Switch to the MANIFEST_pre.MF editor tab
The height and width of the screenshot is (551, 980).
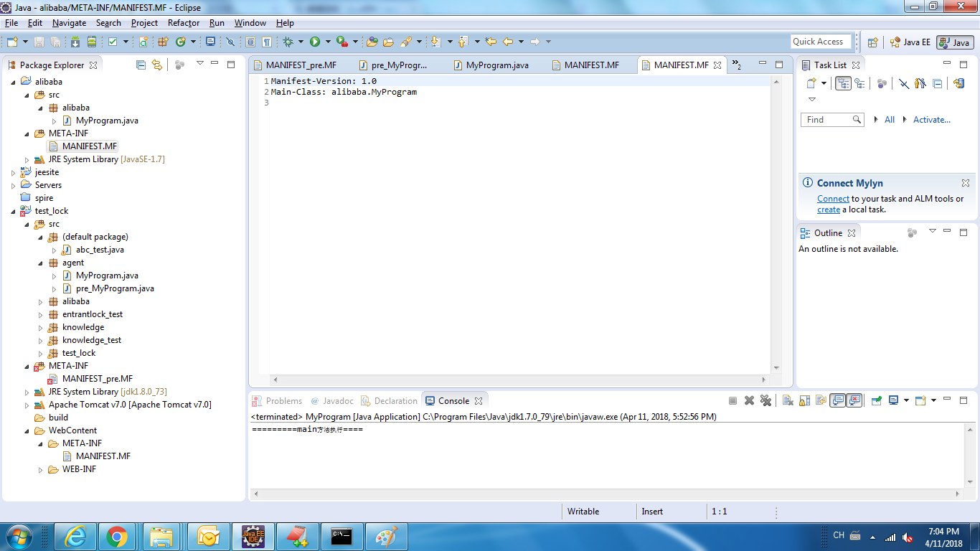pyautogui.click(x=295, y=65)
